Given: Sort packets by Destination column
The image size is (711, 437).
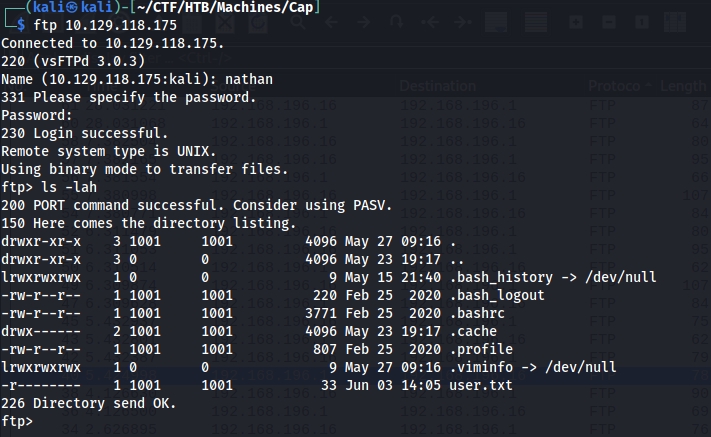Looking at the screenshot, I should 438,86.
